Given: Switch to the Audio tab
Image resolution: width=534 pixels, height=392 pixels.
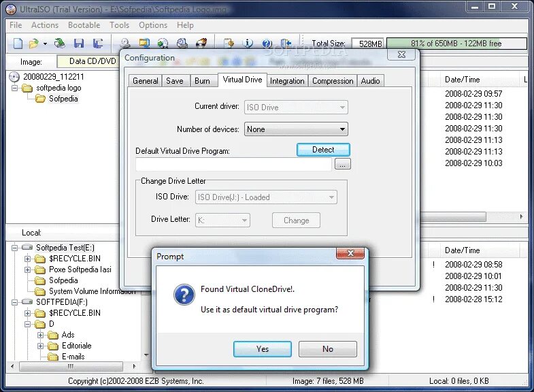Looking at the screenshot, I should point(371,81).
